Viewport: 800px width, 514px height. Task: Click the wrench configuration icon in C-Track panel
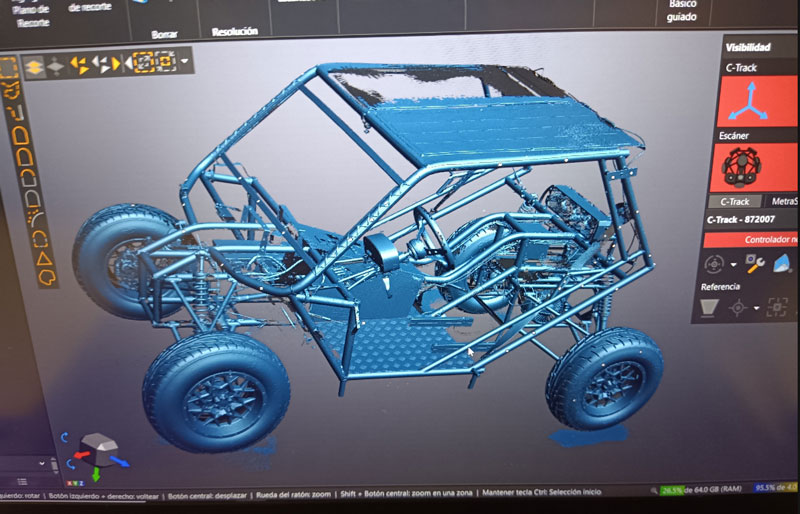pos(755,262)
